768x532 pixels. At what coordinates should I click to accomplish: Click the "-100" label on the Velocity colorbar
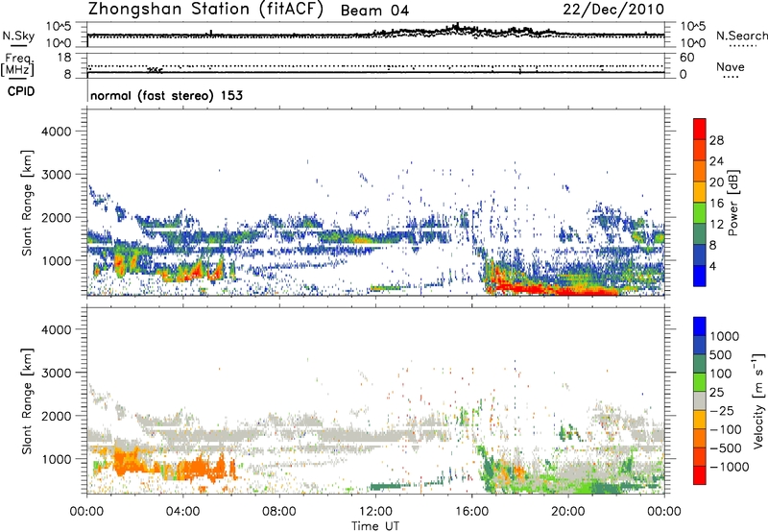tap(725, 429)
